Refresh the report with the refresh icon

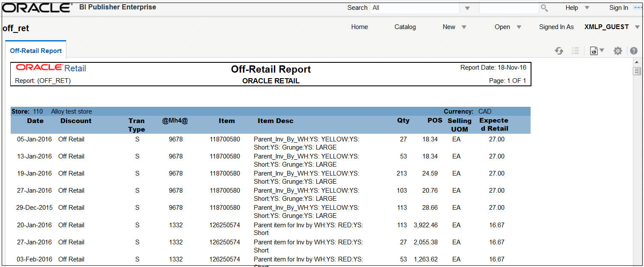559,51
